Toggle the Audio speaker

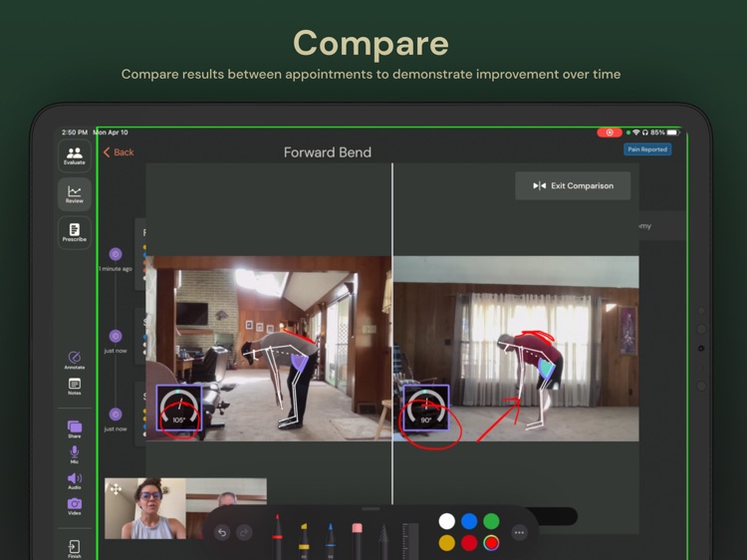pyautogui.click(x=75, y=480)
